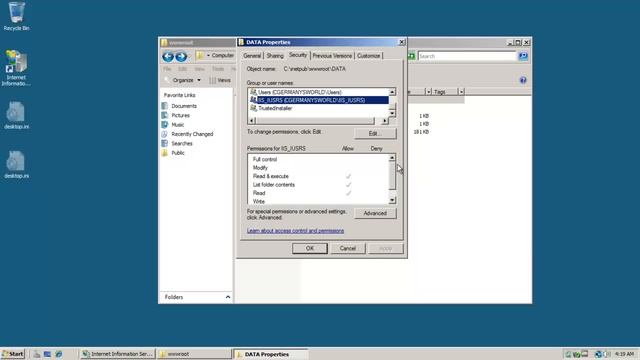Click the Edit... permissions button

(x=375, y=133)
